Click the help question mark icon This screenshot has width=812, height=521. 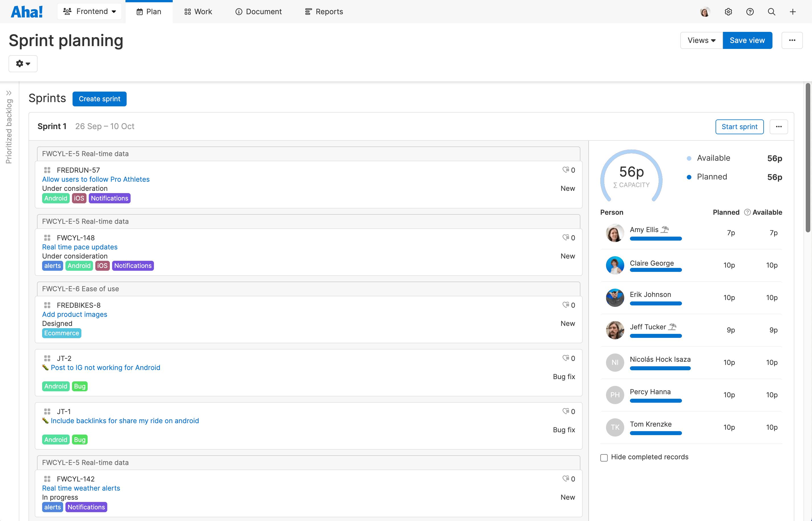750,11
